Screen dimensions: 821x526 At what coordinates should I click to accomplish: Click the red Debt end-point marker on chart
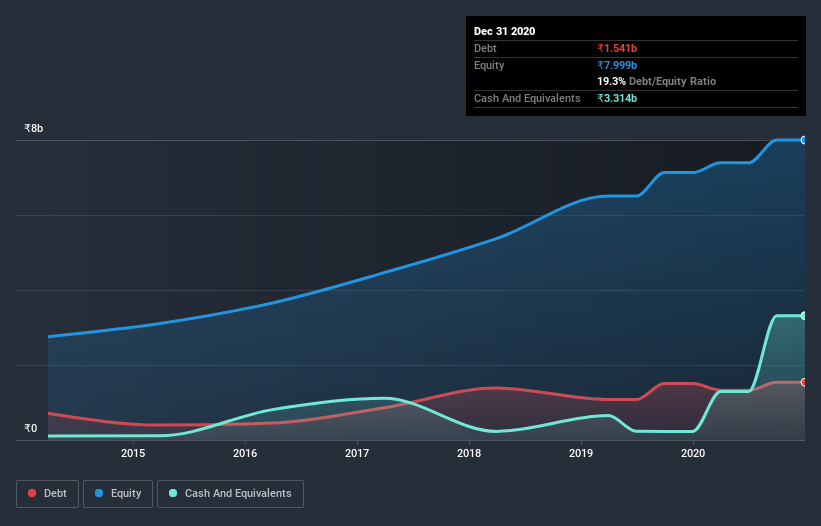pyautogui.click(x=804, y=382)
